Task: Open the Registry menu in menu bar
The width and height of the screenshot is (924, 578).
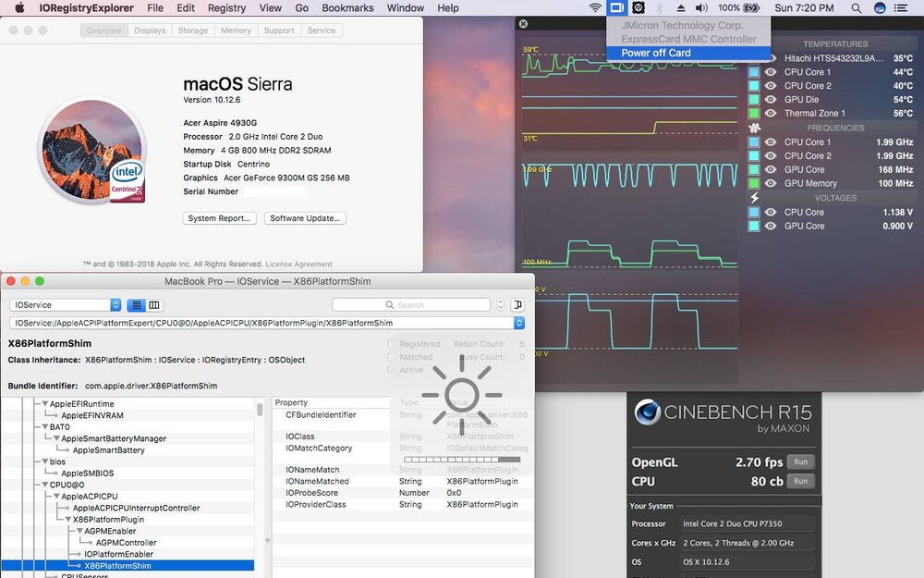Action: pos(226,8)
